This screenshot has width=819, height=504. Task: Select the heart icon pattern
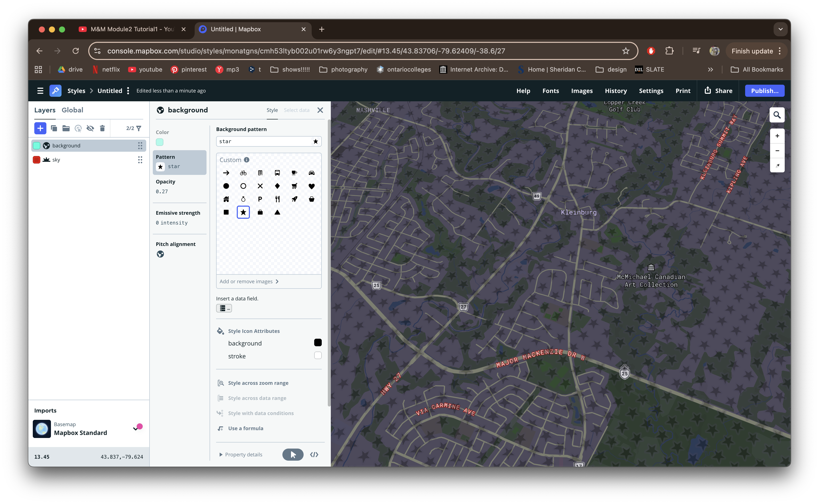point(311,186)
